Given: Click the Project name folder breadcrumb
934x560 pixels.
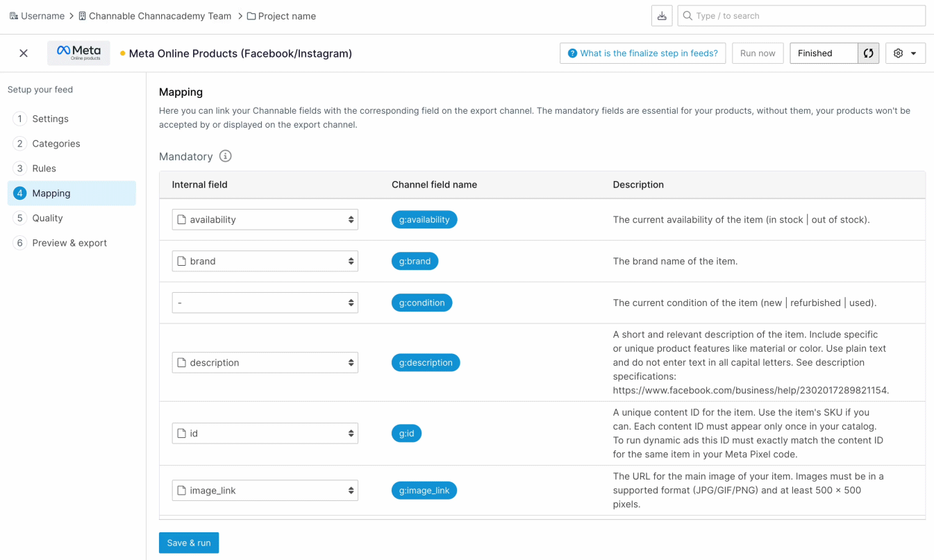Looking at the screenshot, I should (x=281, y=16).
